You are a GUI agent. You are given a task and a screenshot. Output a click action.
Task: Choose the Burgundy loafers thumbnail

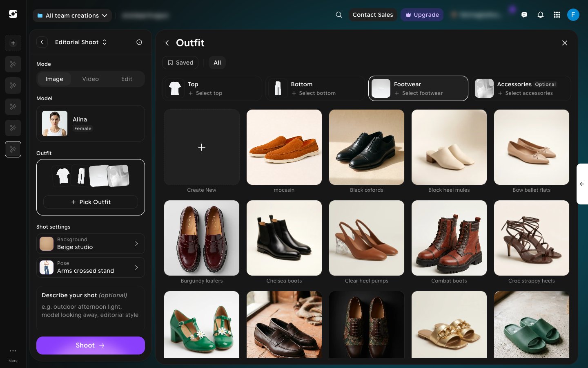coord(202,238)
